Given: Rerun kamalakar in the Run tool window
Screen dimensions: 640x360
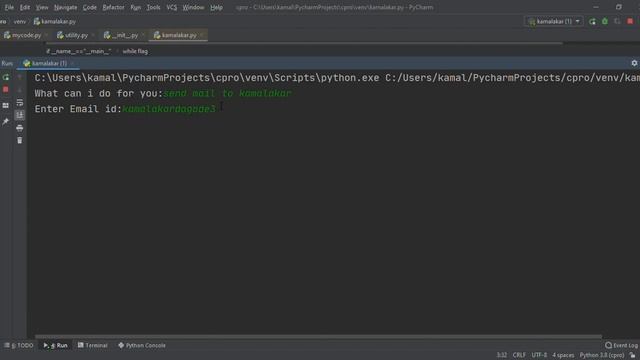Looking at the screenshot, I should click(x=6, y=77).
